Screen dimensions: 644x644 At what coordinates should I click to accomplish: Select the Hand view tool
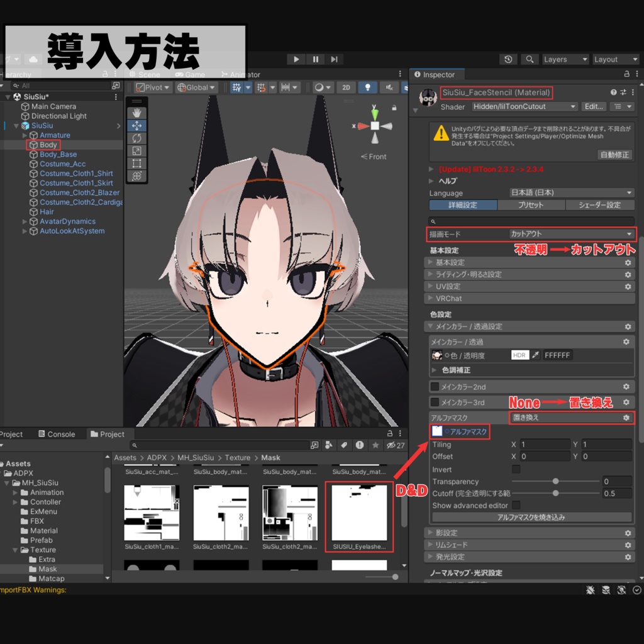(x=136, y=113)
